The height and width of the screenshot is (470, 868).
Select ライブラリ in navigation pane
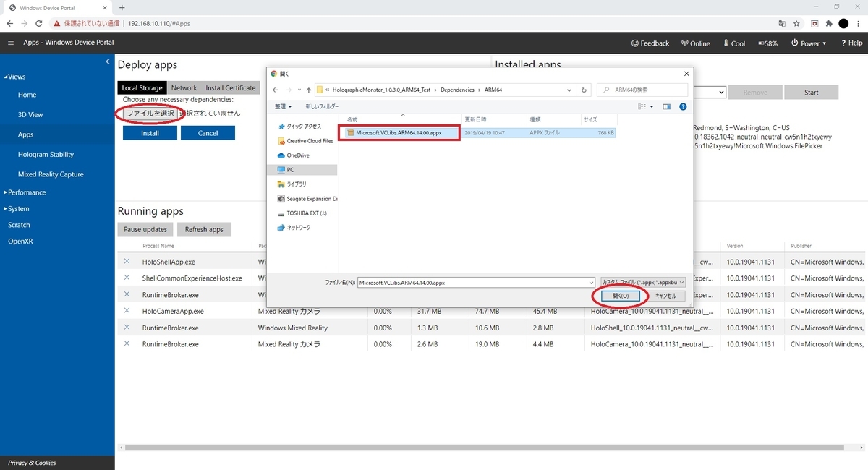tap(292, 184)
